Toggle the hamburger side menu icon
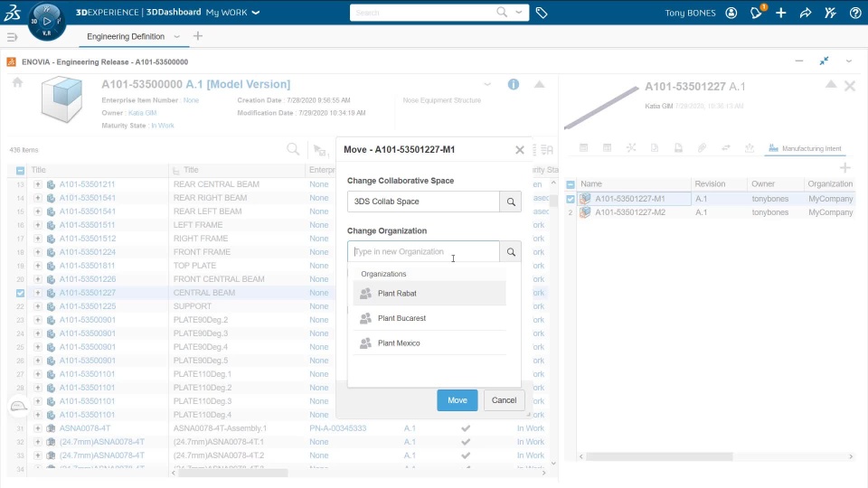The width and height of the screenshot is (868, 488). click(x=12, y=37)
